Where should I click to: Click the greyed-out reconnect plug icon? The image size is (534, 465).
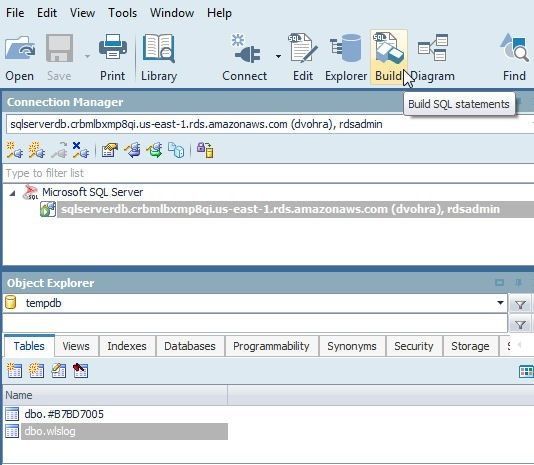[x=59, y=150]
